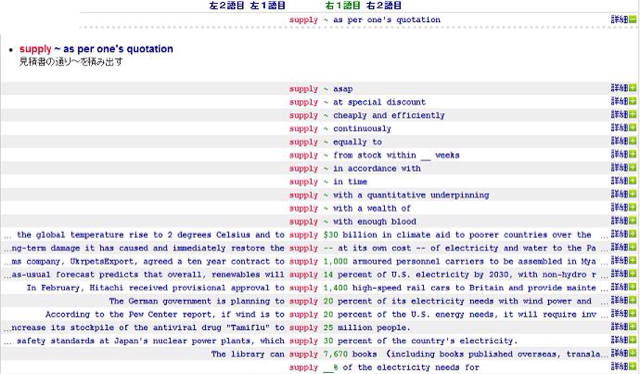The image size is (640, 374).
Task: Click plus icon for Tamiflu '25 million people' row
Action: pyautogui.click(x=633, y=326)
